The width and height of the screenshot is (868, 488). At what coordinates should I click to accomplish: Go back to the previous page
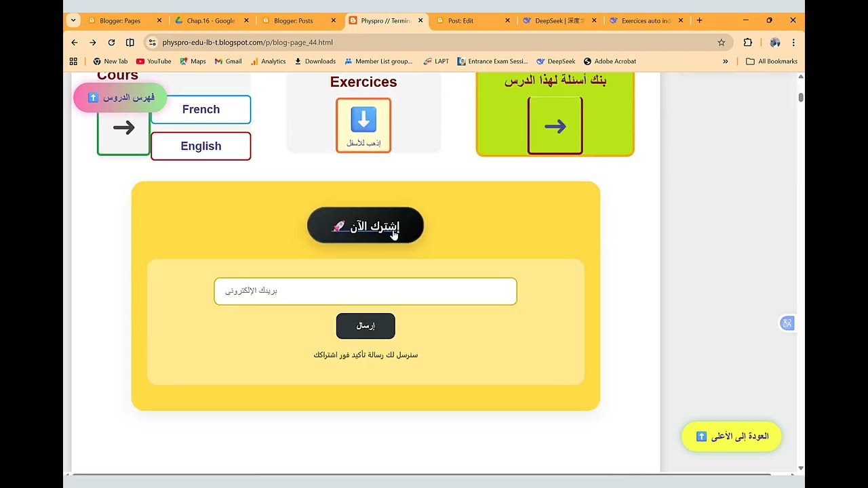75,42
